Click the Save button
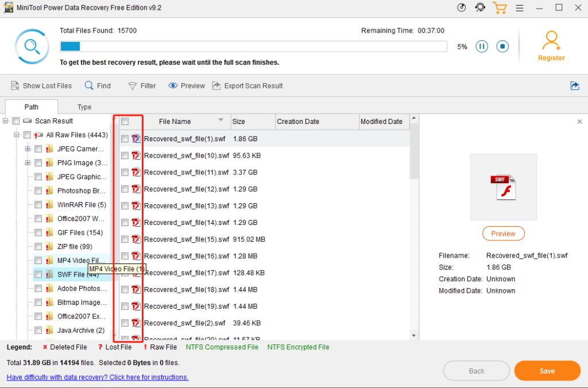The image size is (588, 388). point(547,371)
